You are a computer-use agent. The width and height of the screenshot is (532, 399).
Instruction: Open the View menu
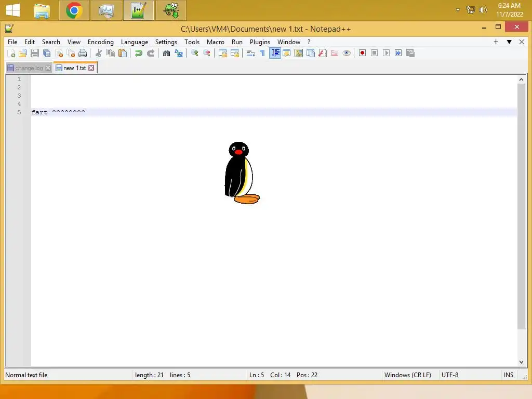pyautogui.click(x=74, y=42)
